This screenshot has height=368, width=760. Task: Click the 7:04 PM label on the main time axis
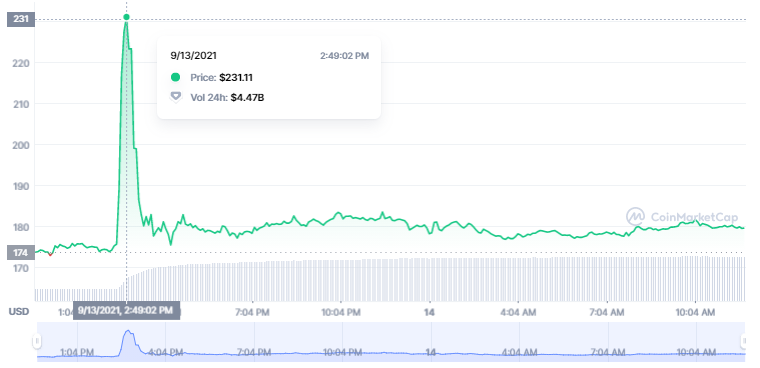(252, 312)
